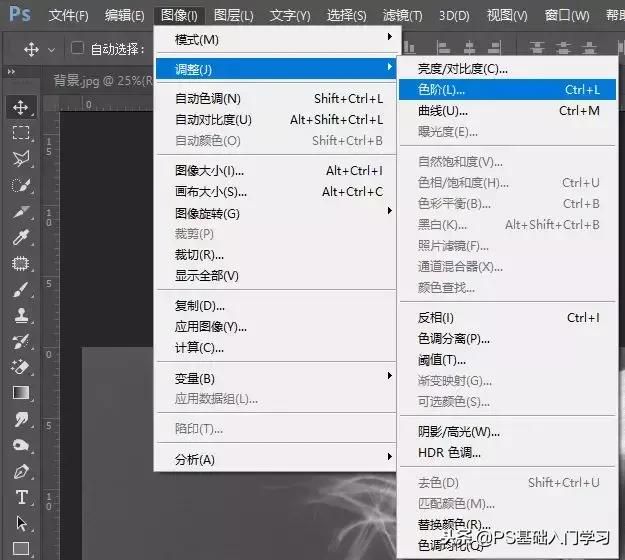The height and width of the screenshot is (560, 625).
Task: Select the Eraser tool
Action: tap(20, 367)
